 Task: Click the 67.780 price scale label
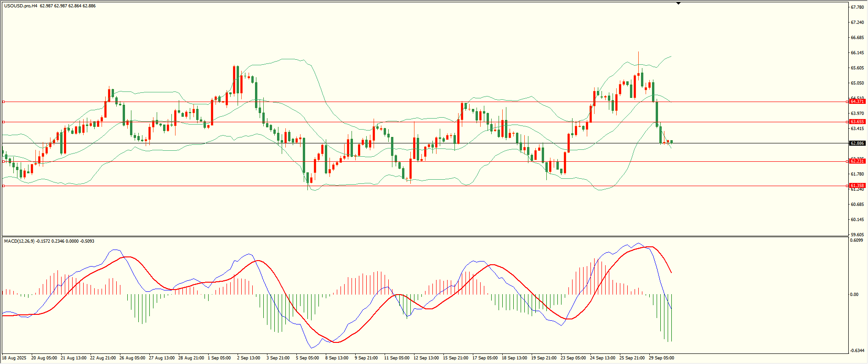coord(857,7)
